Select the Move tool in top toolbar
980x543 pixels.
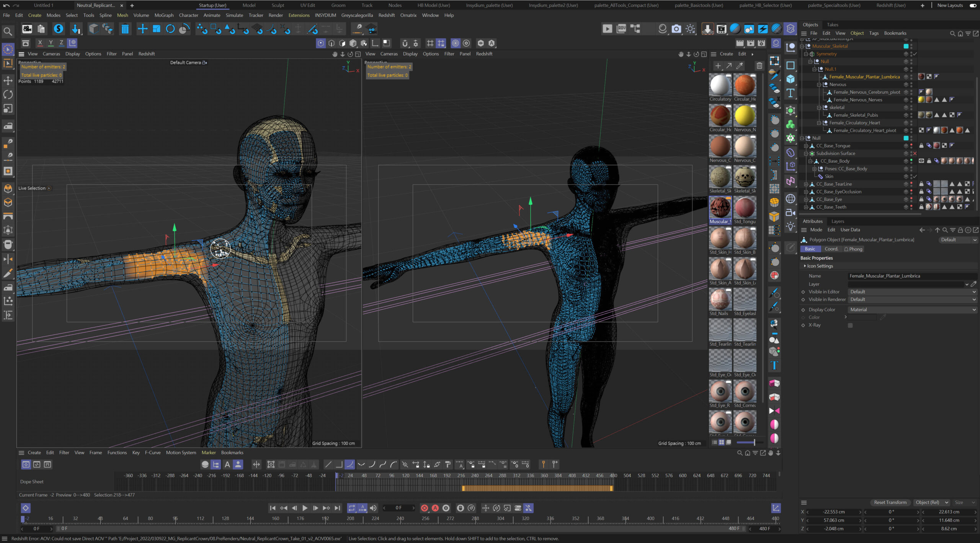click(x=142, y=29)
